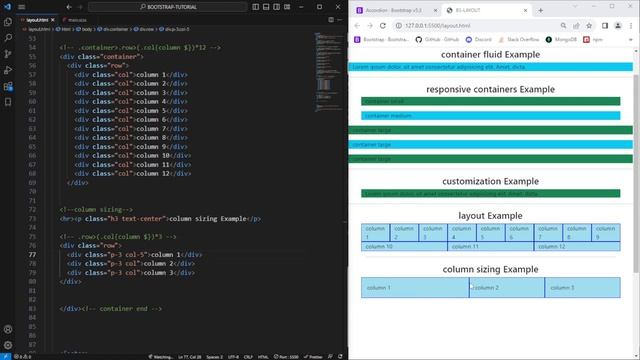Go forward in VS Code navigation history
640x360 pixels.
[x=80, y=7]
